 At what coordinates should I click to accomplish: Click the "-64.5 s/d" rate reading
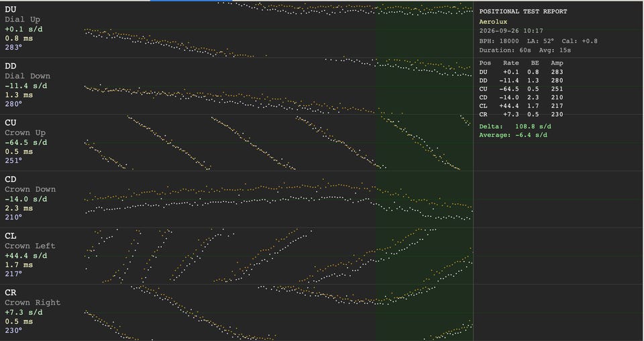26,142
